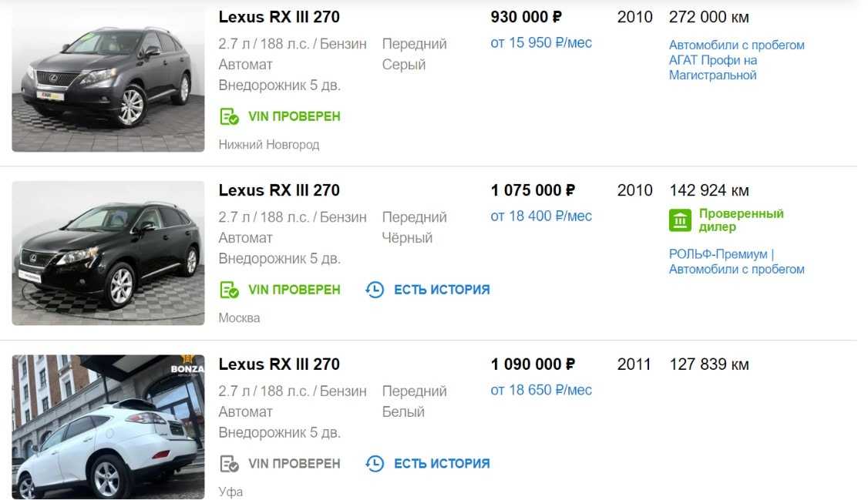868x500 pixels.
Task: Open the white Lexus RX photo thumbnail
Action: [108, 427]
